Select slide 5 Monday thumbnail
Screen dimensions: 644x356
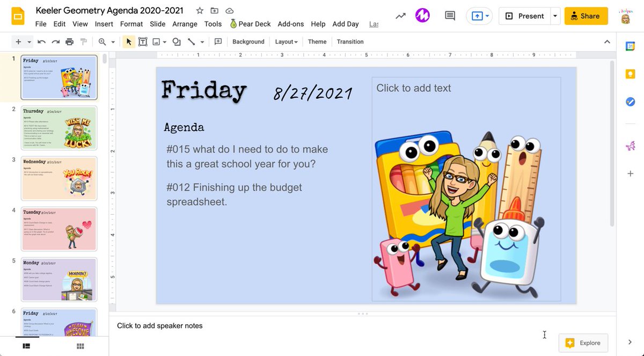tap(59, 279)
